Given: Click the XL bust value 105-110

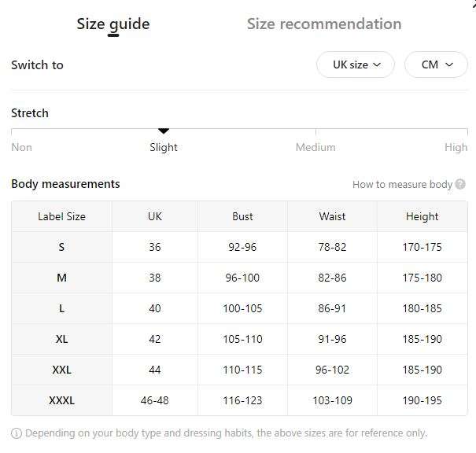Looking at the screenshot, I should 242,339.
